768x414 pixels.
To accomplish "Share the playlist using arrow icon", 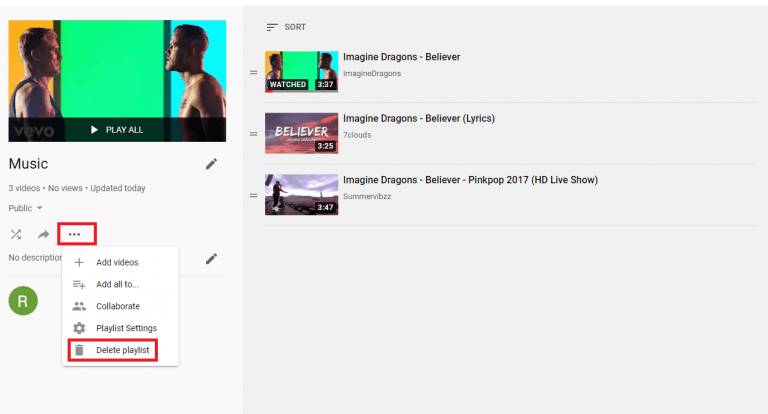I will [x=44, y=234].
